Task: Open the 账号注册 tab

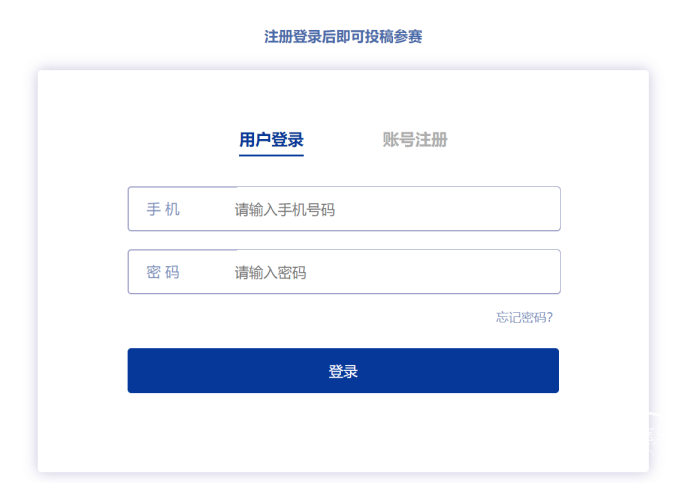Action: tap(414, 140)
